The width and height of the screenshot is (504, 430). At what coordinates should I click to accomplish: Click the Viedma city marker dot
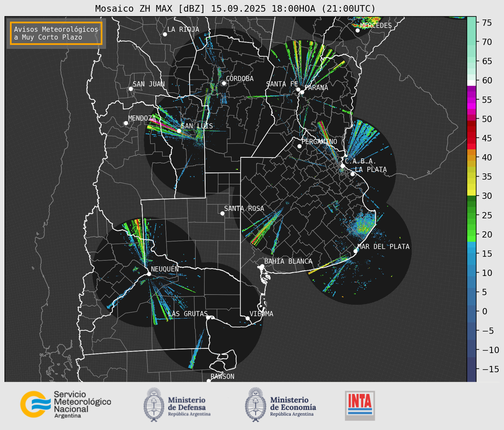coord(248,318)
